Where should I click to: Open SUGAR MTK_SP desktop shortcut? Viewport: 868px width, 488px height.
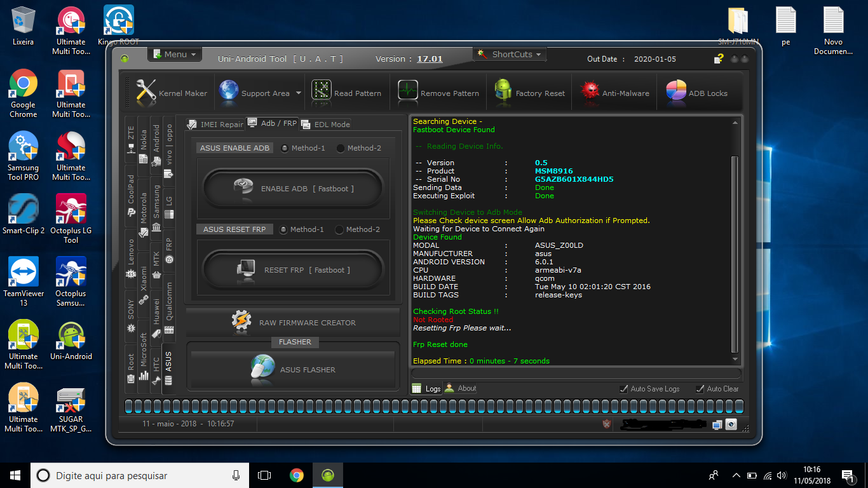71,408
